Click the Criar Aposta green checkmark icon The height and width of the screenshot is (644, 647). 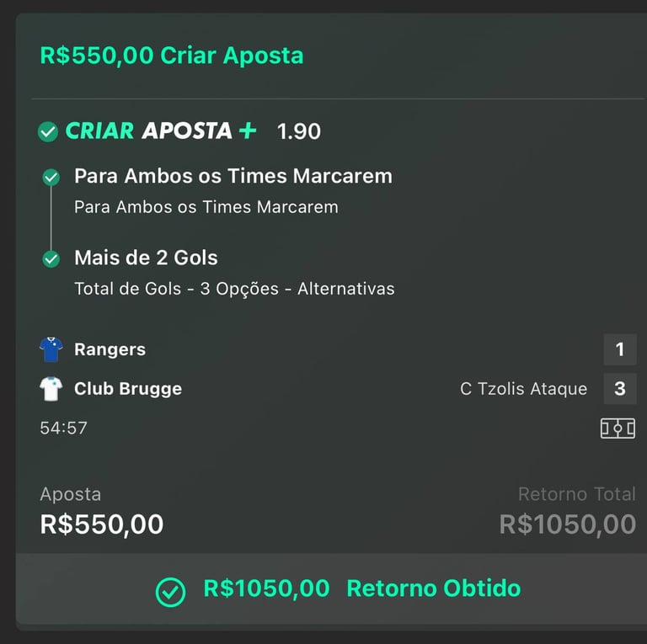(48, 132)
